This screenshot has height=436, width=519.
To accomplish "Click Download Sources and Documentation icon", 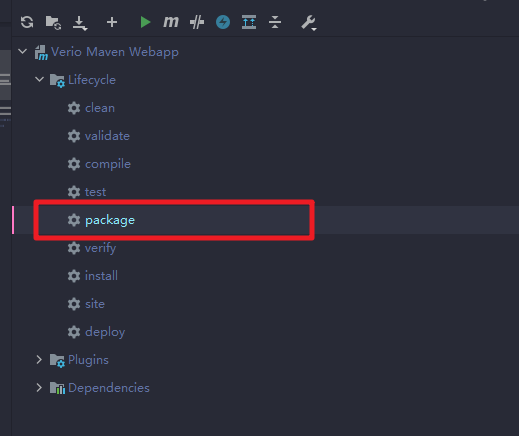I will 80,23.
